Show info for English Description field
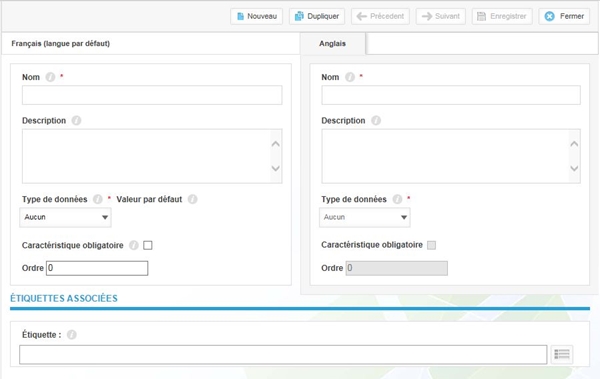Viewport: 600px width, 379px height. coord(376,121)
